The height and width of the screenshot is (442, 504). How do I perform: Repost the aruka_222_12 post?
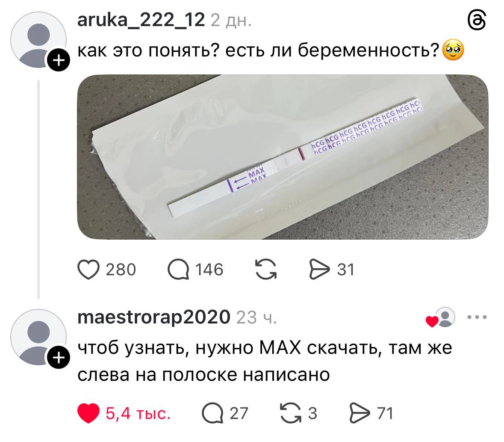(266, 270)
